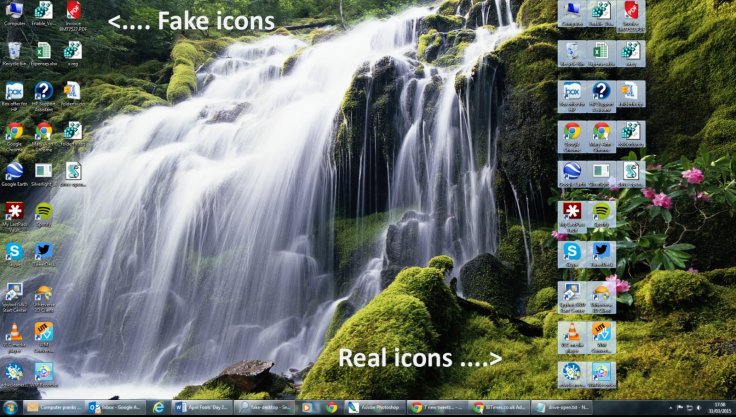
Task: Open the highlighted real Spotify desktop icon
Action: point(601,211)
